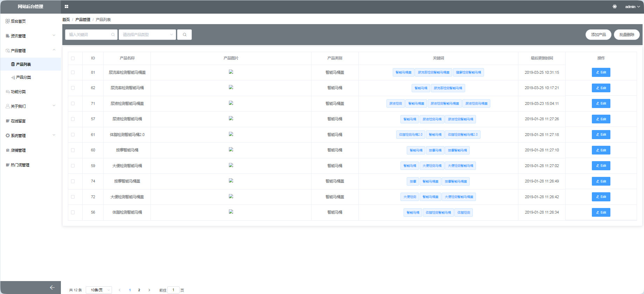This screenshot has height=294, width=644.
Task: Click Edit for product ID 59
Action: 601,166
